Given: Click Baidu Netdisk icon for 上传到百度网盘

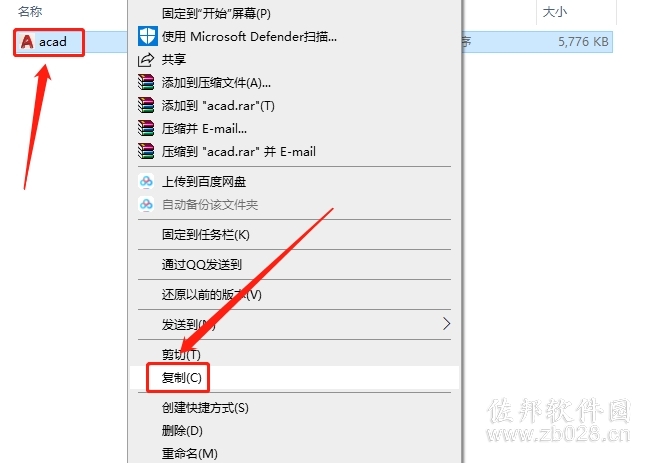Looking at the screenshot, I should (x=146, y=181).
